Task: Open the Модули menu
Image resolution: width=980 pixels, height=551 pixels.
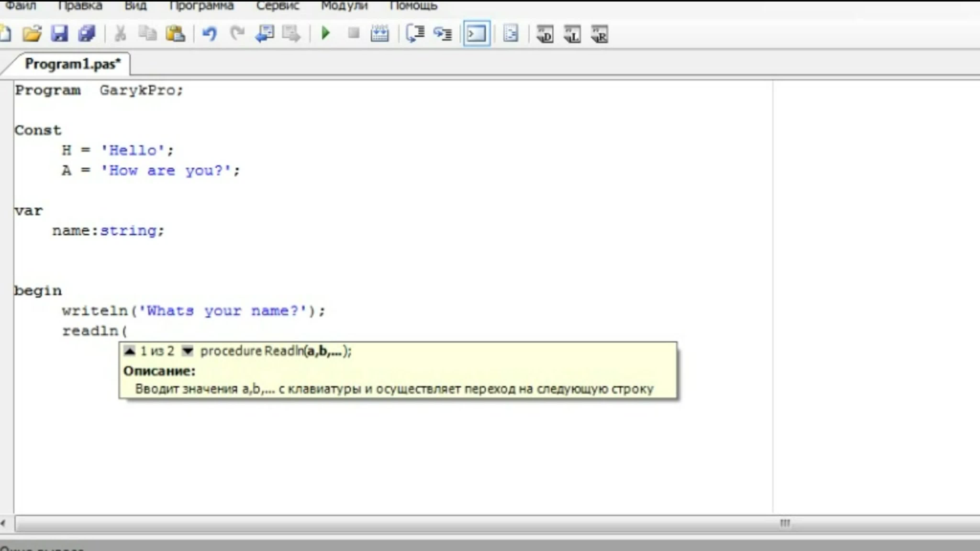Action: (x=344, y=6)
